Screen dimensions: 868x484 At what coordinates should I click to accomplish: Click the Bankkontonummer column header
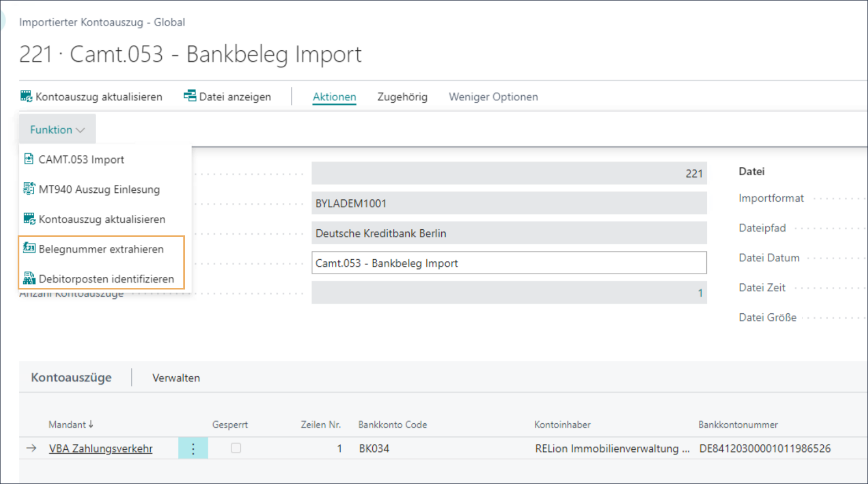pos(738,424)
